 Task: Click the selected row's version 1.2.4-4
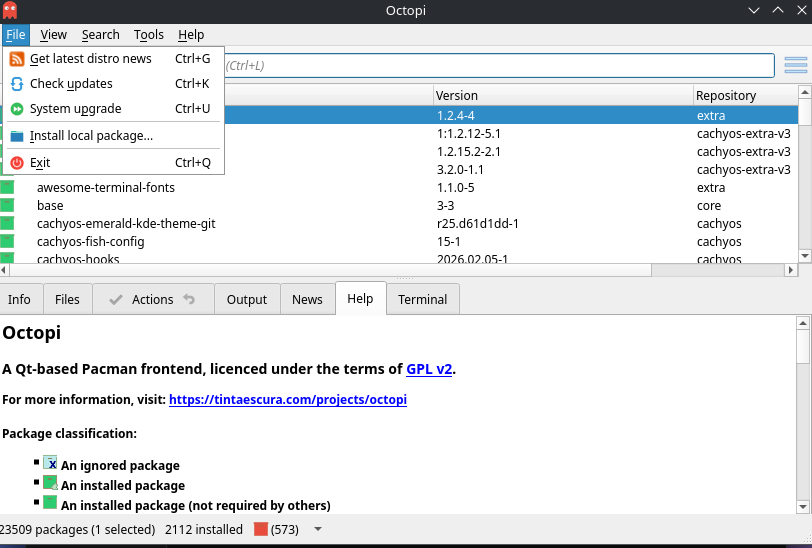(x=456, y=116)
